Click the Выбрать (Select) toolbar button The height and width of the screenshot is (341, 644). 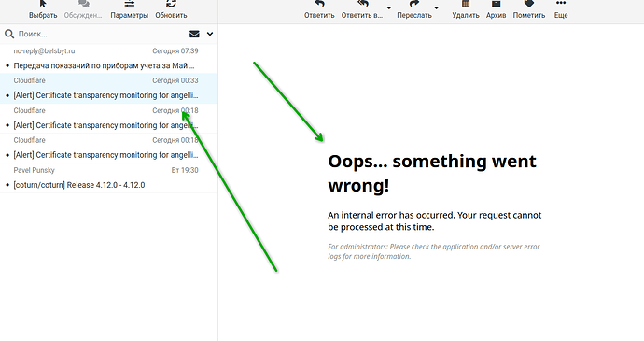(43, 9)
